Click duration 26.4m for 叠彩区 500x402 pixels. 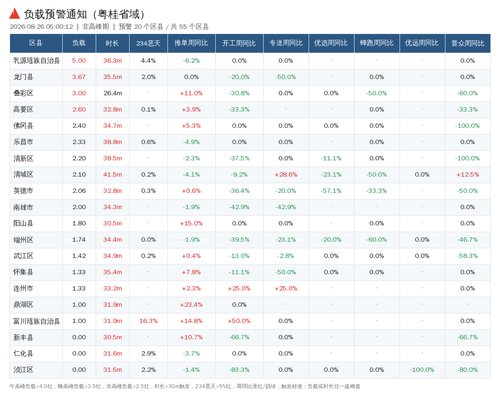click(113, 93)
